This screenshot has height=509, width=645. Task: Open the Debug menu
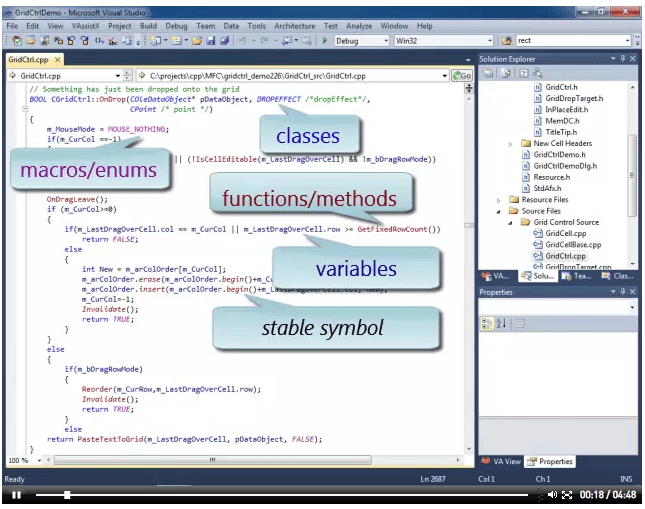(176, 26)
